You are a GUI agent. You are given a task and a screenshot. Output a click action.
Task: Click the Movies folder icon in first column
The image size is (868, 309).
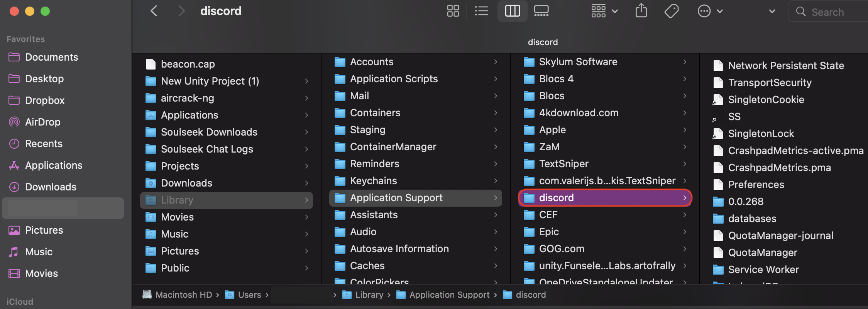click(x=151, y=217)
